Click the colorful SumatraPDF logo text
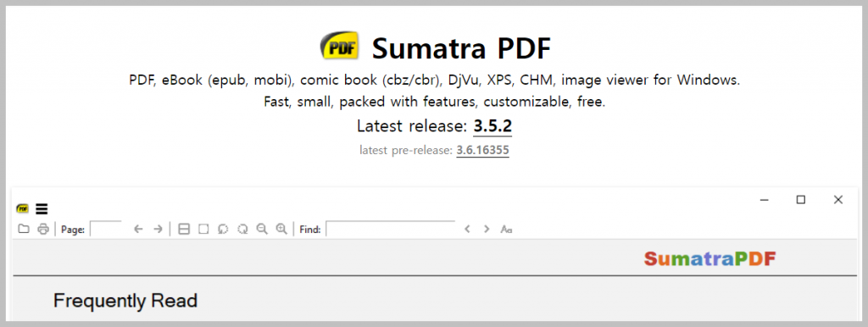Viewport: 868px width, 327px height. (x=710, y=258)
